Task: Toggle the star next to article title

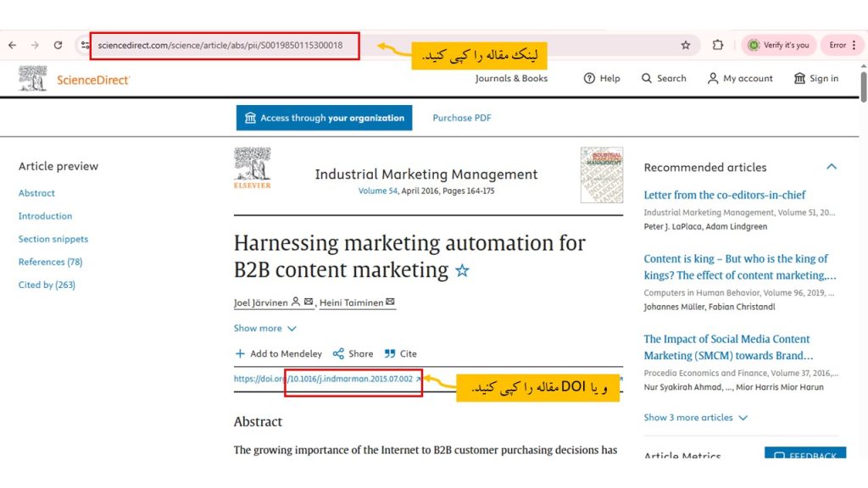Action: pyautogui.click(x=462, y=271)
